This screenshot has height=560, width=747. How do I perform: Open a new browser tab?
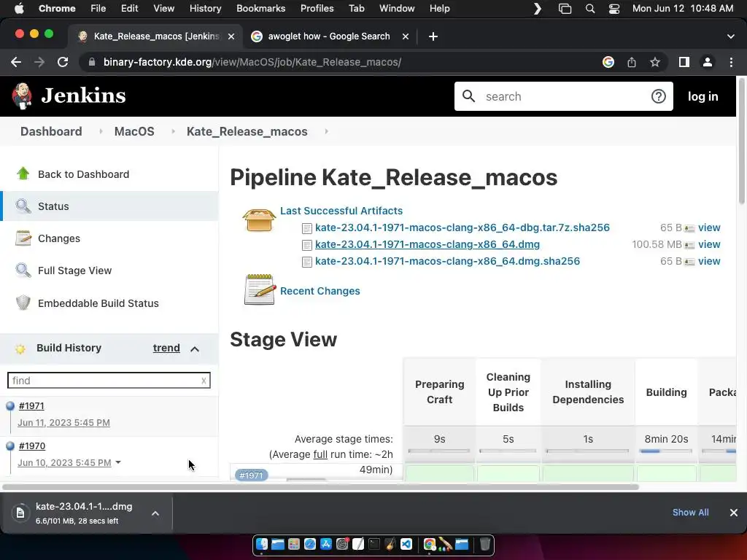click(x=433, y=36)
